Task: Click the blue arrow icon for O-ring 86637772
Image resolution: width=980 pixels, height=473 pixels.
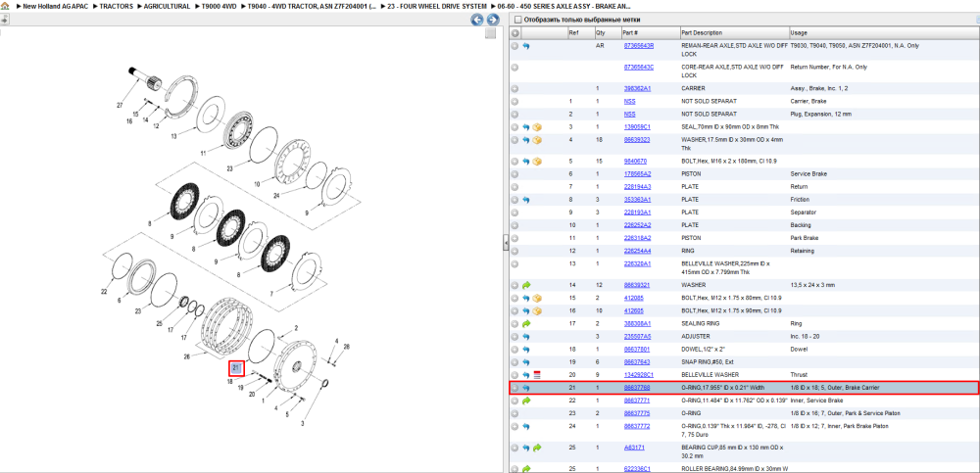Action: point(526,426)
